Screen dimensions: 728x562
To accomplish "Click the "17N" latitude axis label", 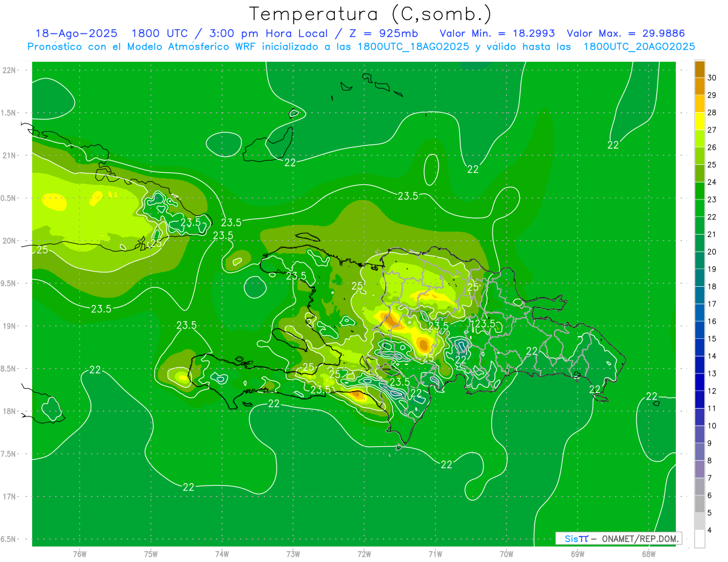I will (x=10, y=497).
